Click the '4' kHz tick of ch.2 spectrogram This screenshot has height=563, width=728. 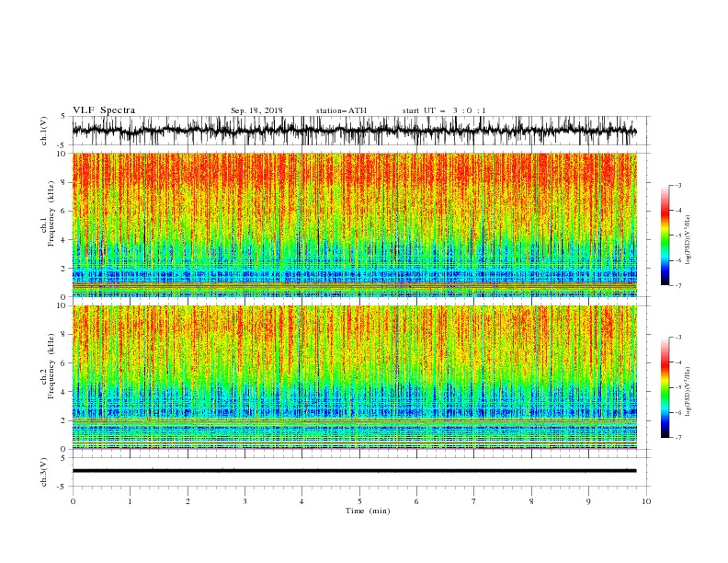pyautogui.click(x=63, y=392)
